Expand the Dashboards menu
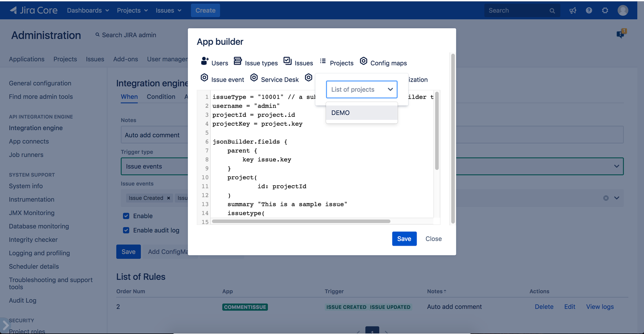Viewport: 644px width, 334px height. (x=88, y=10)
